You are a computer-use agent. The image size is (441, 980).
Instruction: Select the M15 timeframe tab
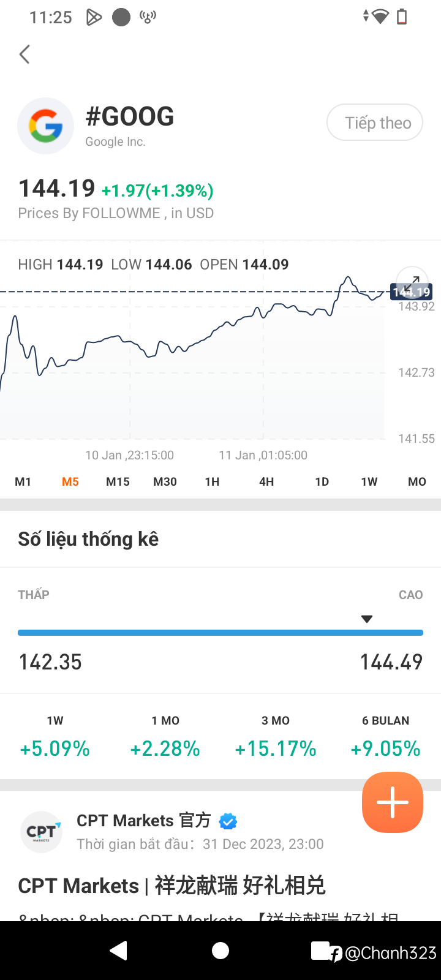pyautogui.click(x=118, y=482)
